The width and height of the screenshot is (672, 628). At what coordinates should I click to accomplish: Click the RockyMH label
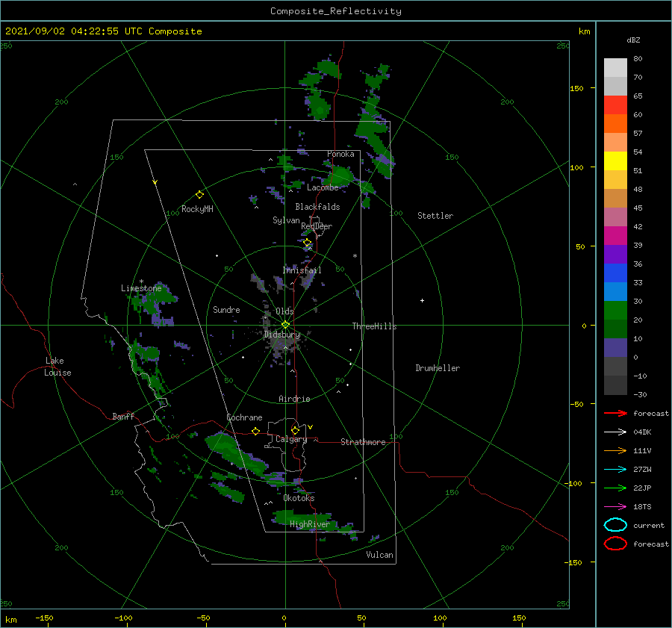[x=197, y=209]
